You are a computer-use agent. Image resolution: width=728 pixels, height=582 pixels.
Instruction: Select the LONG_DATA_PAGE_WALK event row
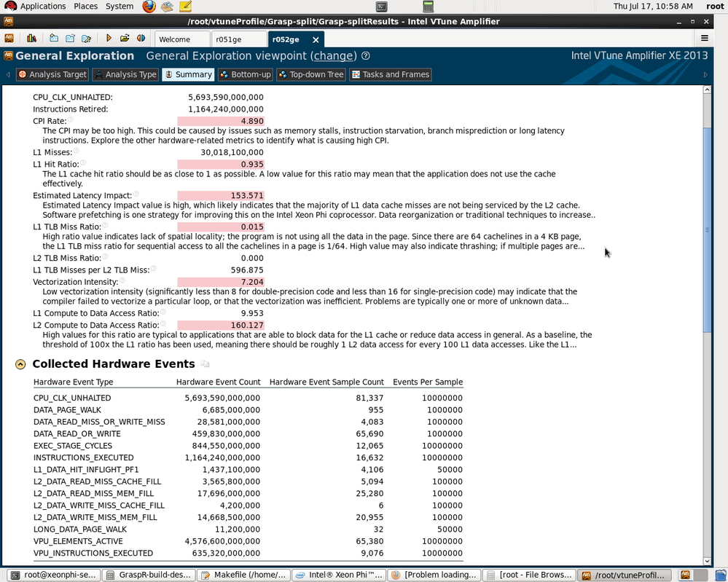[x=248, y=529]
